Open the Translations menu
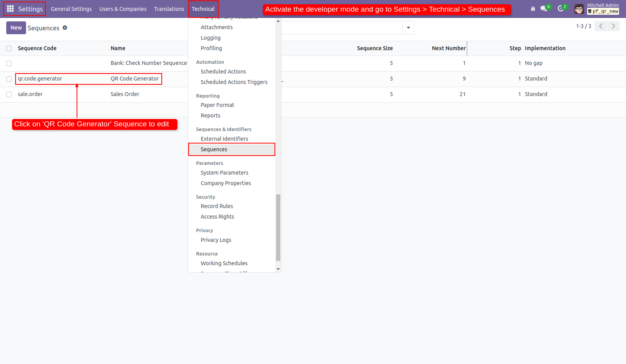 (169, 9)
